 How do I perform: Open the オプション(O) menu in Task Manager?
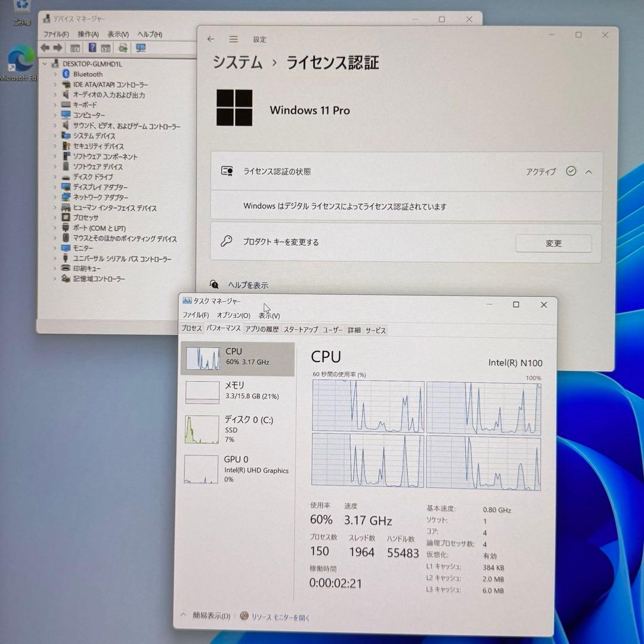pyautogui.click(x=233, y=315)
